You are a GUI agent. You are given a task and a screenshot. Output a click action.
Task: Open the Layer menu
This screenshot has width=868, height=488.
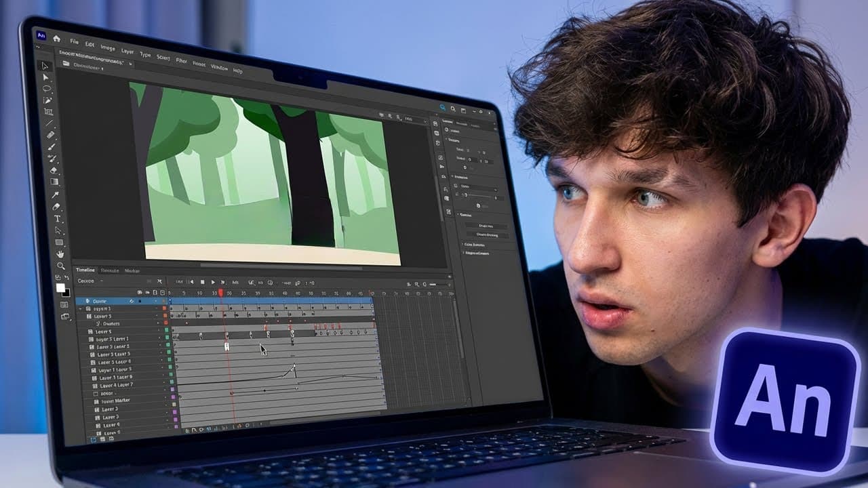pyautogui.click(x=127, y=51)
